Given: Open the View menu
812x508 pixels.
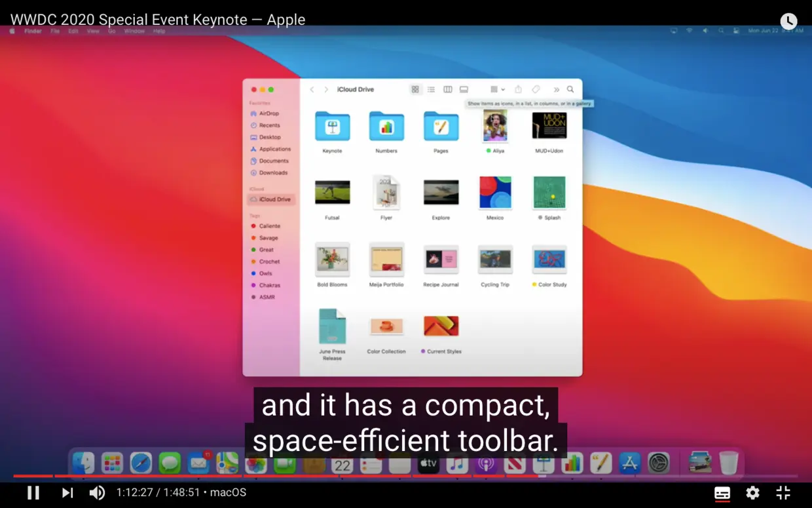Looking at the screenshot, I should coord(93,31).
